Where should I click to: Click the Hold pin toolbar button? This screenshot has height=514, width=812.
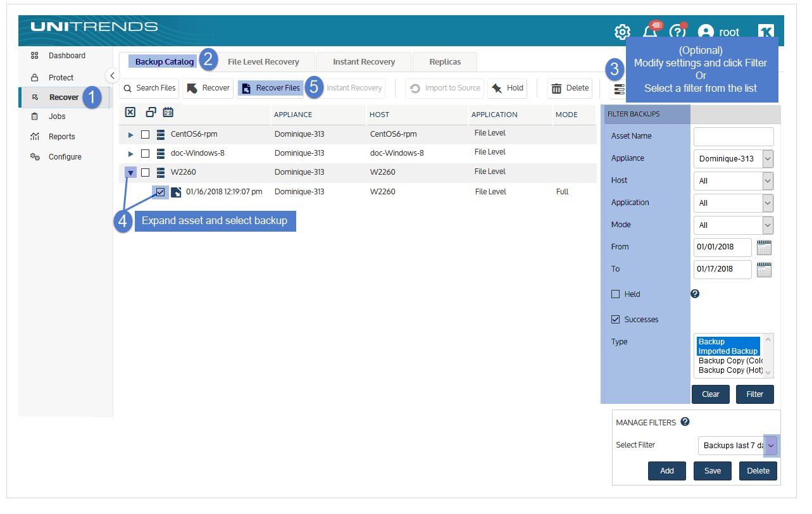point(508,88)
